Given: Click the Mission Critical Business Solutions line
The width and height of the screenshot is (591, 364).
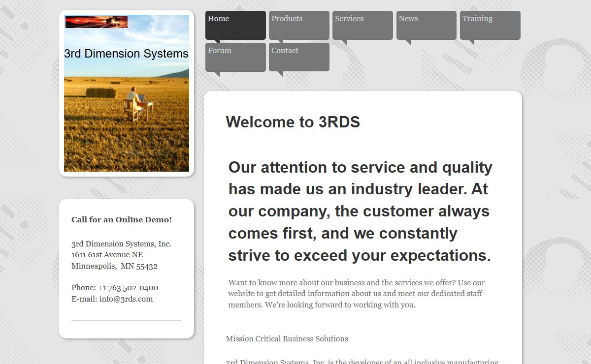Looking at the screenshot, I should tap(287, 339).
